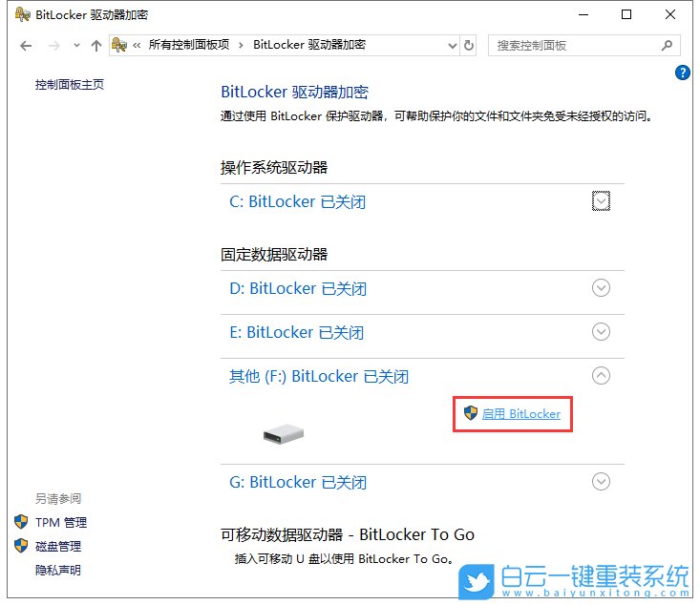Close the BitLocker window

(669, 14)
